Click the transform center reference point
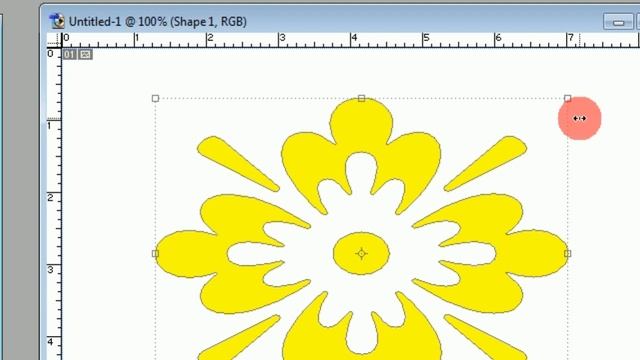Screen dimensions: 640x360 pos(361,253)
